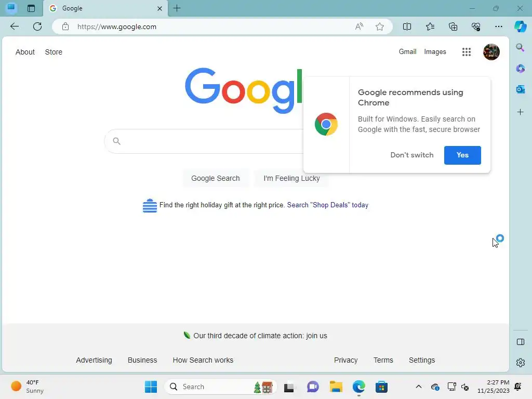Viewport: 532px width, 399px height.
Task: Open the weather widget 40°F Sunny
Action: tap(27, 387)
